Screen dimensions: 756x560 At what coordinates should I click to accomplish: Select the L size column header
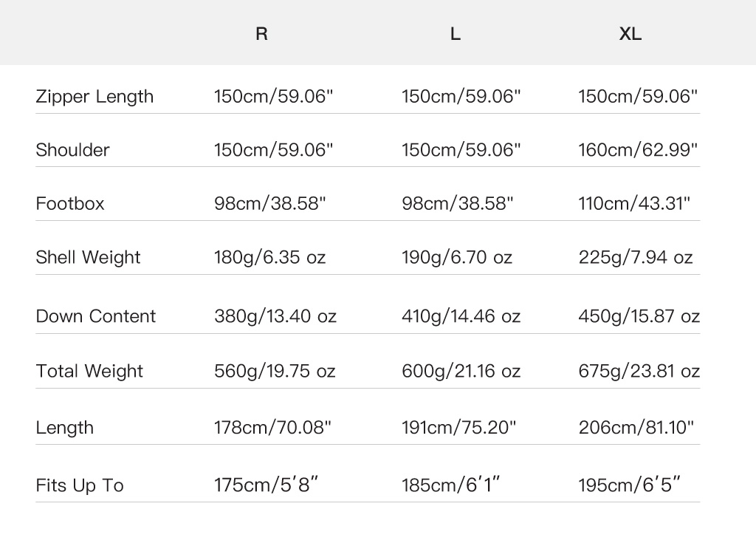(x=455, y=34)
